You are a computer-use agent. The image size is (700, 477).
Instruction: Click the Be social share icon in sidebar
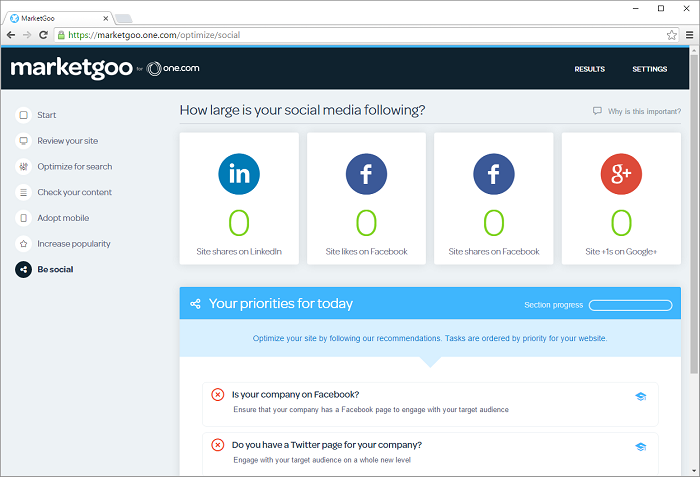click(24, 269)
